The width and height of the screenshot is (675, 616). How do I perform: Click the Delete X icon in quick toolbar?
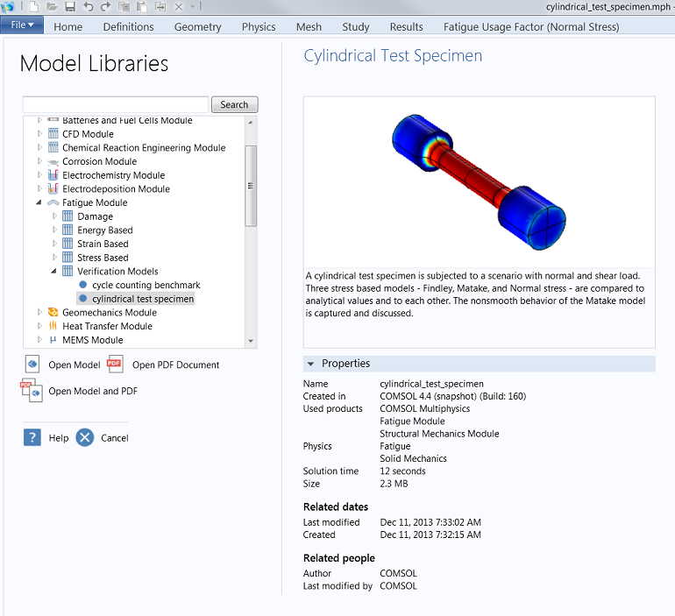pyautogui.click(x=179, y=6)
